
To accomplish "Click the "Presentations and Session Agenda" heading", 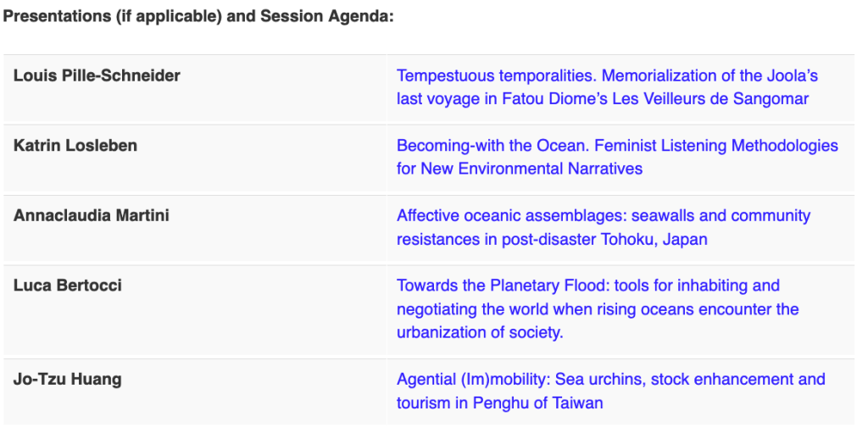I will pyautogui.click(x=198, y=17).
